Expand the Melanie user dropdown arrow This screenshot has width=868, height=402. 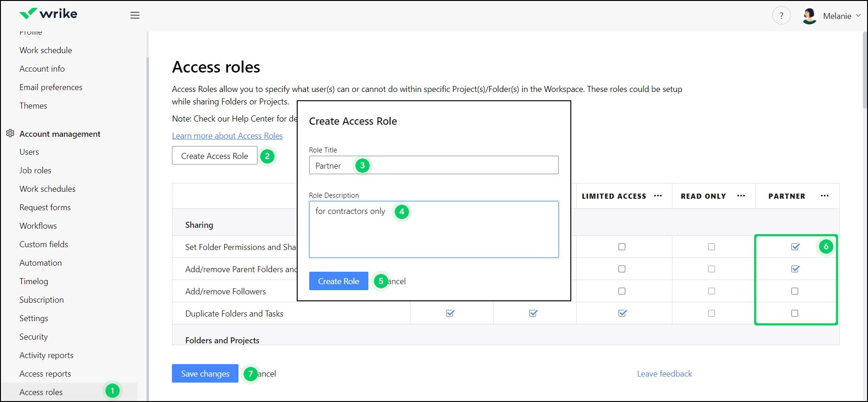click(858, 16)
